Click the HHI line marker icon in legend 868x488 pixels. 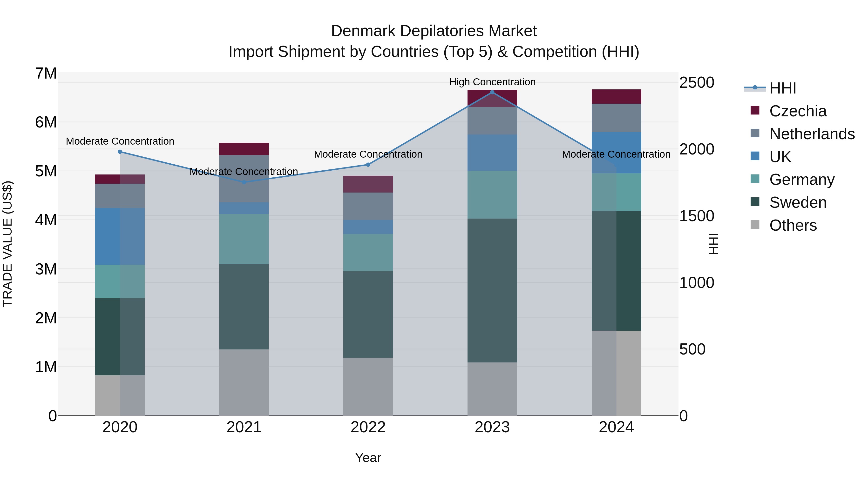click(755, 87)
